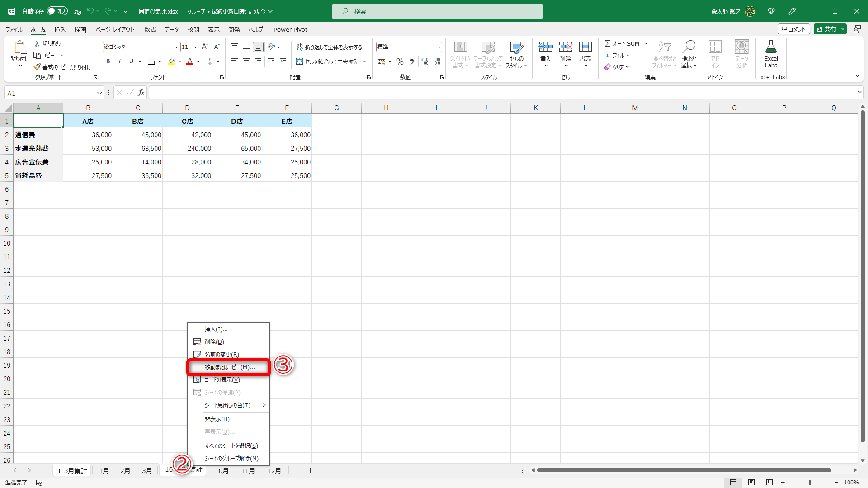Click the Share button
Screen dimensions: 868x488
826,29
